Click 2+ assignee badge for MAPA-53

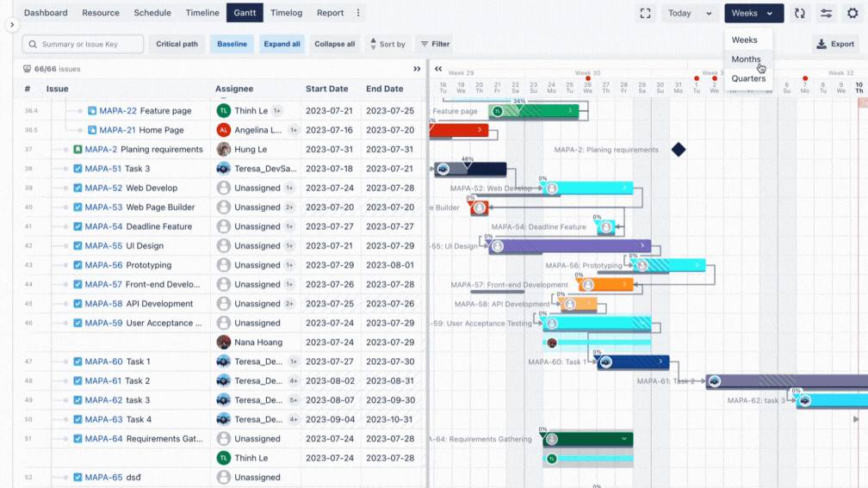pyautogui.click(x=289, y=207)
